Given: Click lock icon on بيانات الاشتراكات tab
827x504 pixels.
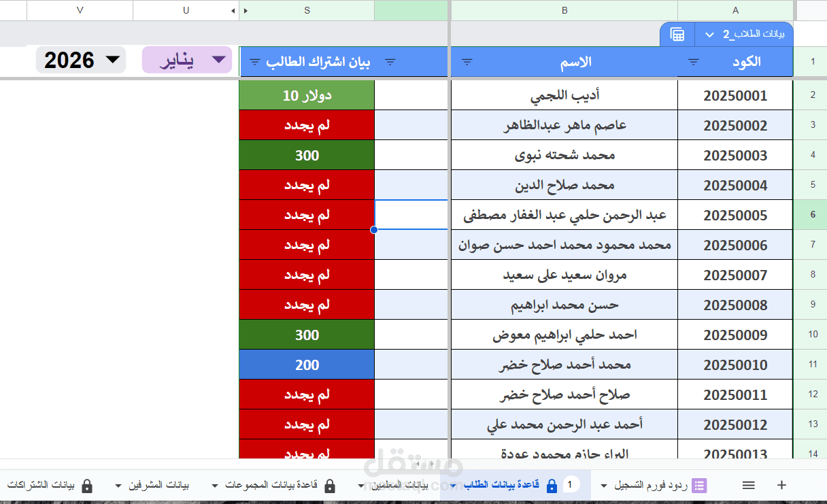Looking at the screenshot, I should 86,486.
